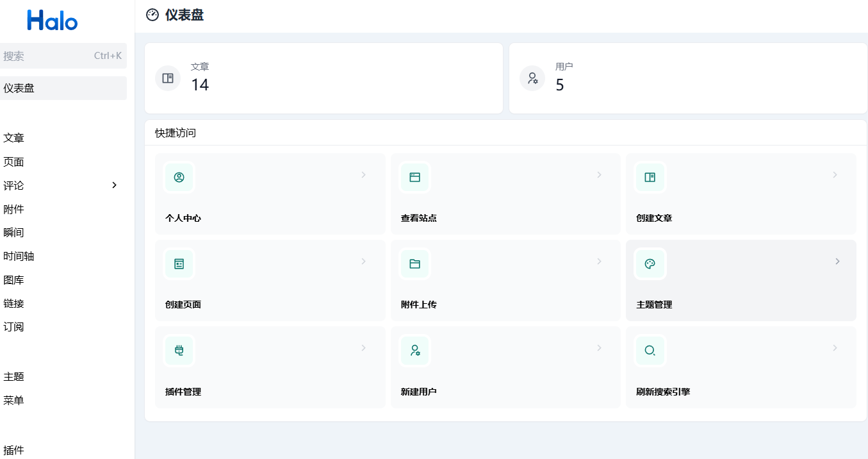Click the Ctrl+K shortcut hint
This screenshot has width=868, height=459.
click(108, 56)
